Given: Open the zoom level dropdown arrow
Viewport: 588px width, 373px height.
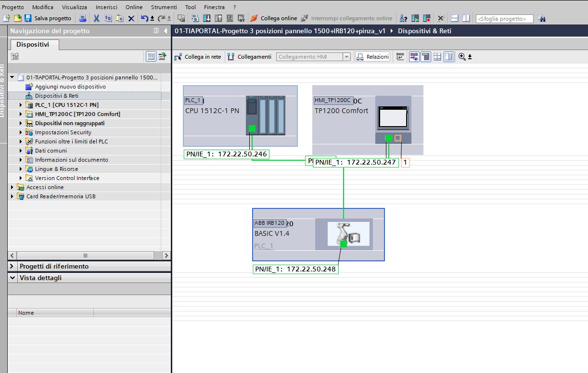Looking at the screenshot, I should pos(470,57).
